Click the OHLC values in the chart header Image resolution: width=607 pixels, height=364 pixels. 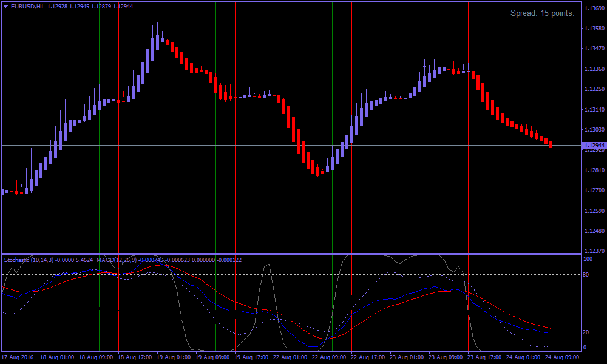pos(90,6)
